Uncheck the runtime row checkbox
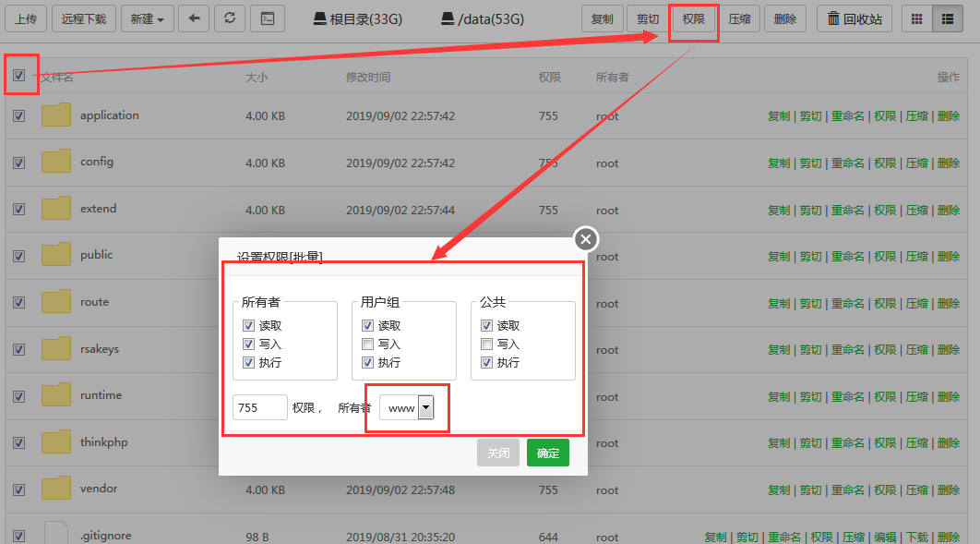Viewport: 980px width, 544px height. tap(18, 396)
